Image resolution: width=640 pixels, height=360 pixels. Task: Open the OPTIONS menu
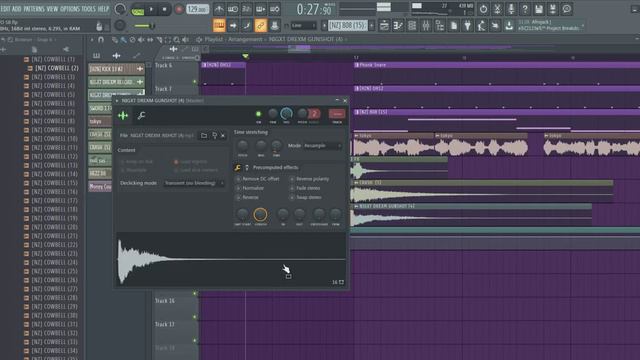pyautogui.click(x=70, y=9)
